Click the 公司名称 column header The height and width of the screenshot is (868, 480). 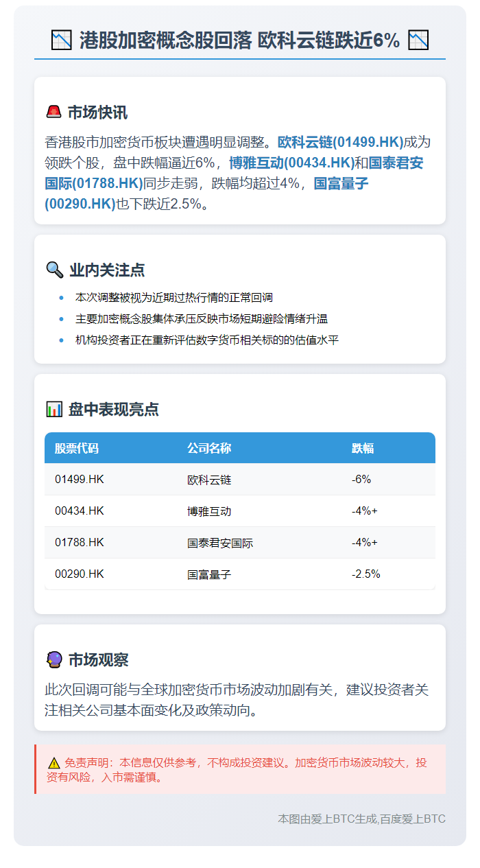[209, 448]
